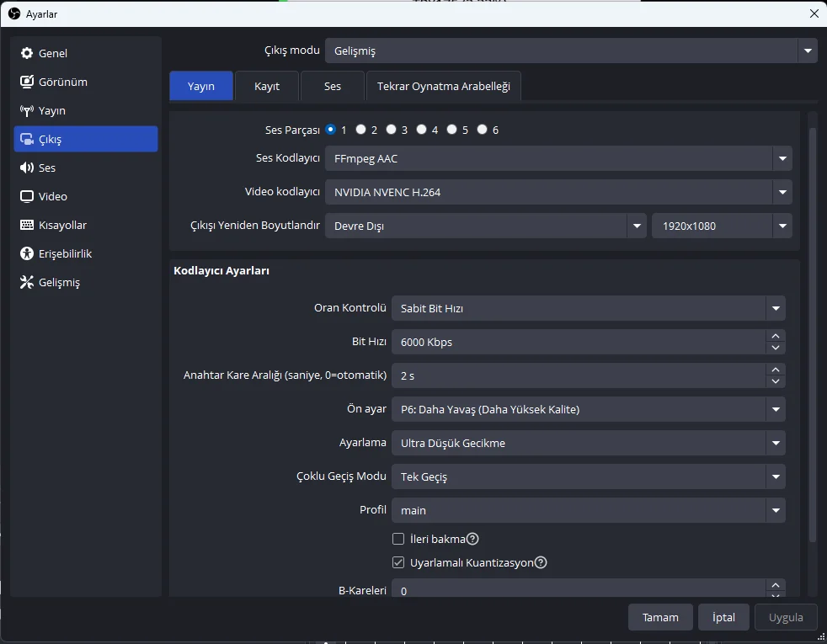Open the Çıkış modu dropdown
This screenshot has height=644, width=827.
[x=571, y=51]
